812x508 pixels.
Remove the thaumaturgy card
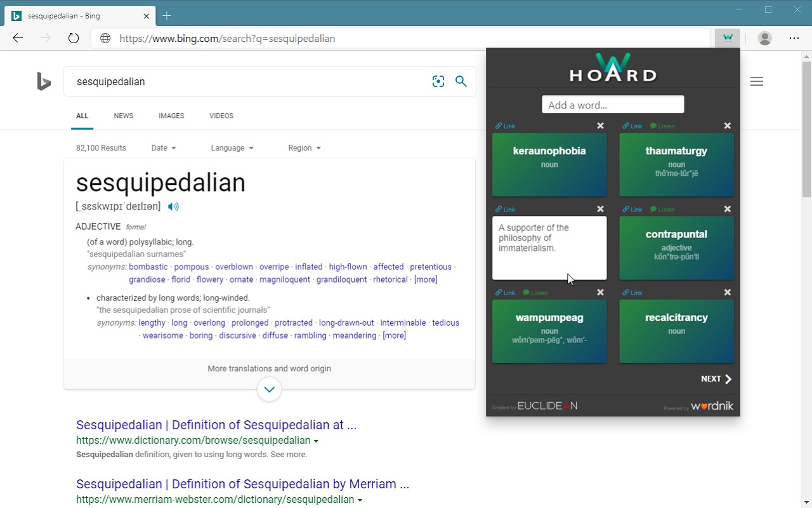click(x=728, y=126)
